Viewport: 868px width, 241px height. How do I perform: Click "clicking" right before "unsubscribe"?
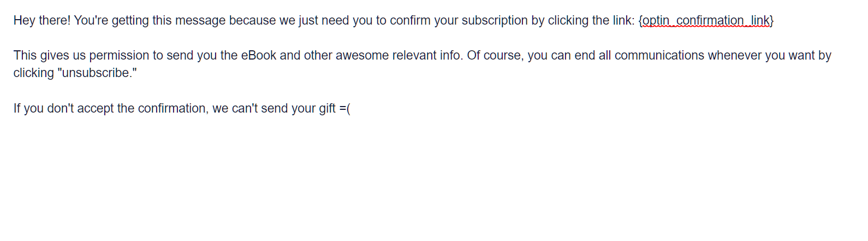pos(33,73)
